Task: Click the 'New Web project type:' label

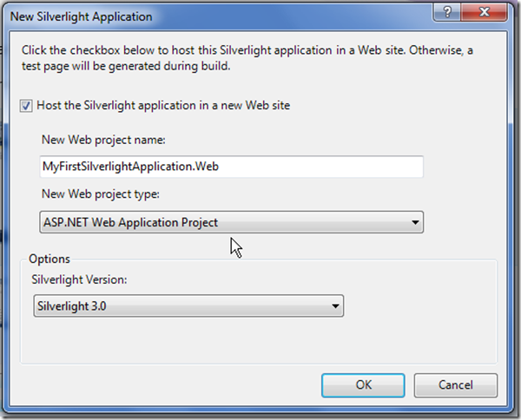Action: tap(101, 194)
